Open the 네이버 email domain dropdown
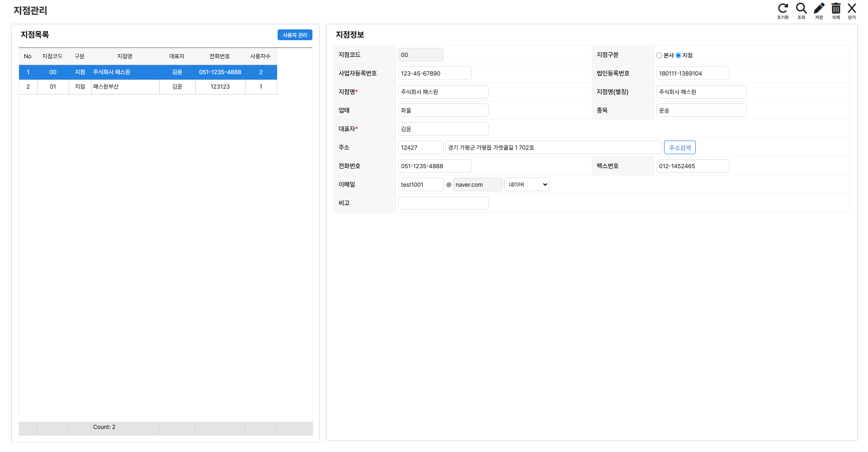Viewport: 868px width, 452px height. click(x=527, y=184)
